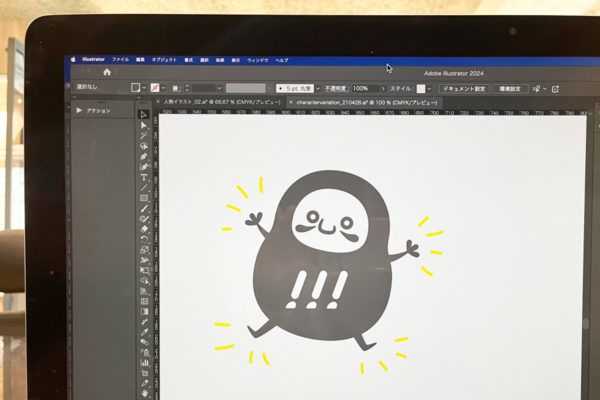Screen dimensions: 600x400
Task: Close the charactervariation_210426.ai tab
Action: tap(291, 102)
